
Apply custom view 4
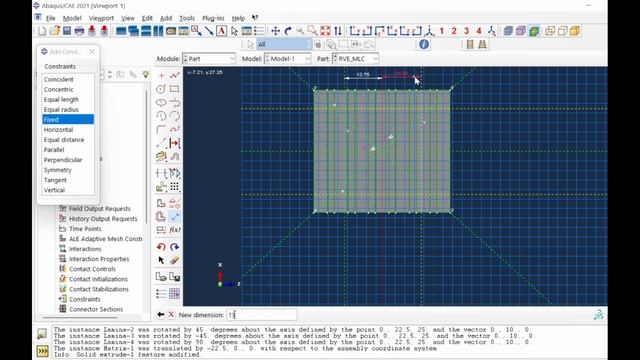click(479, 31)
